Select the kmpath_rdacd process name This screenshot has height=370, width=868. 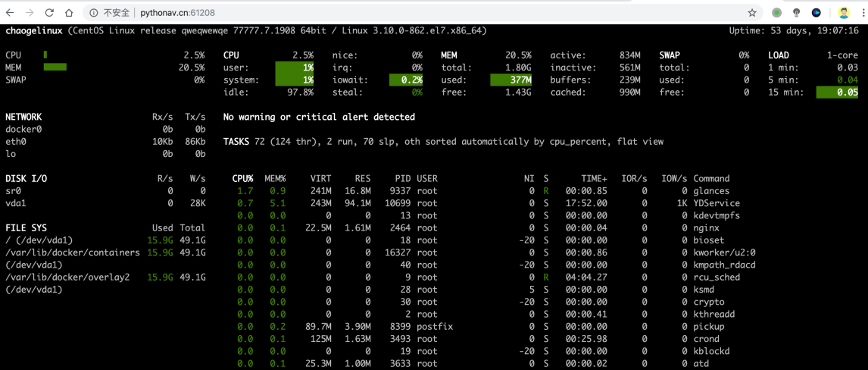725,265
